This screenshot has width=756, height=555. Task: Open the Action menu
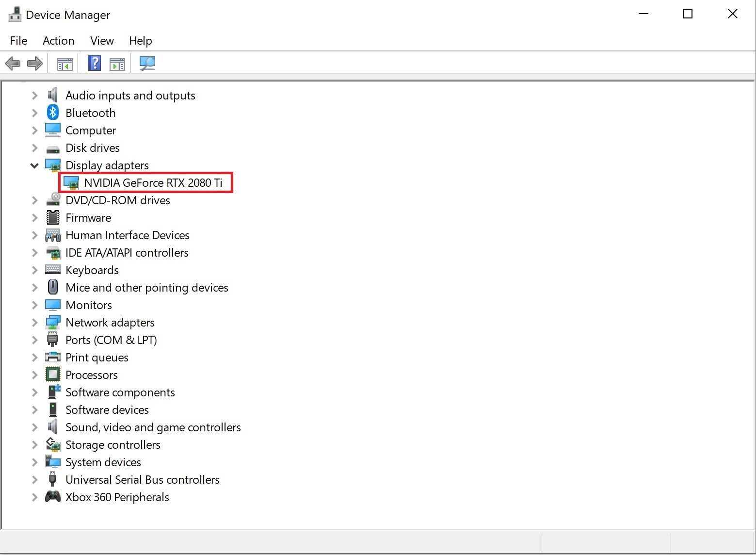[x=58, y=41]
